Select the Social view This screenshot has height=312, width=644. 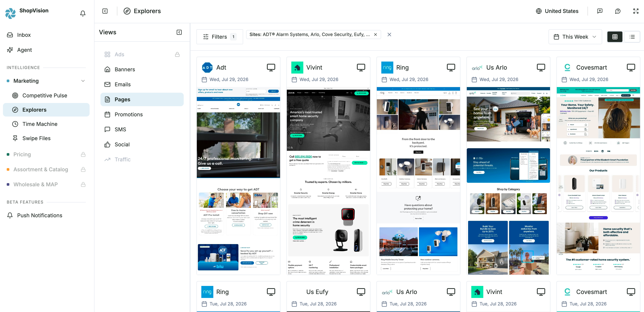[142, 144]
